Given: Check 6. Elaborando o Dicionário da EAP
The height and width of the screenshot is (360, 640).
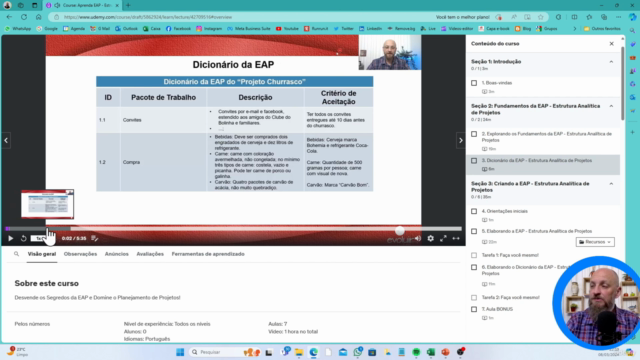Looking at the screenshot, I should tap(474, 267).
